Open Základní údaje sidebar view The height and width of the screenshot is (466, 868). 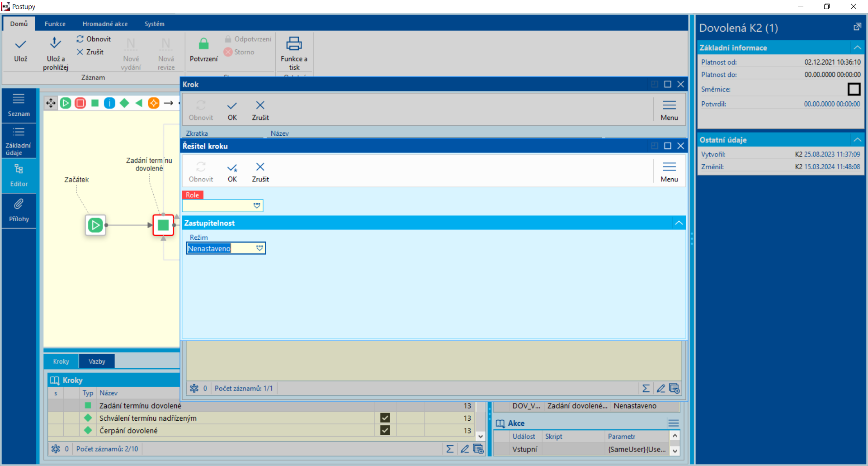tap(19, 141)
